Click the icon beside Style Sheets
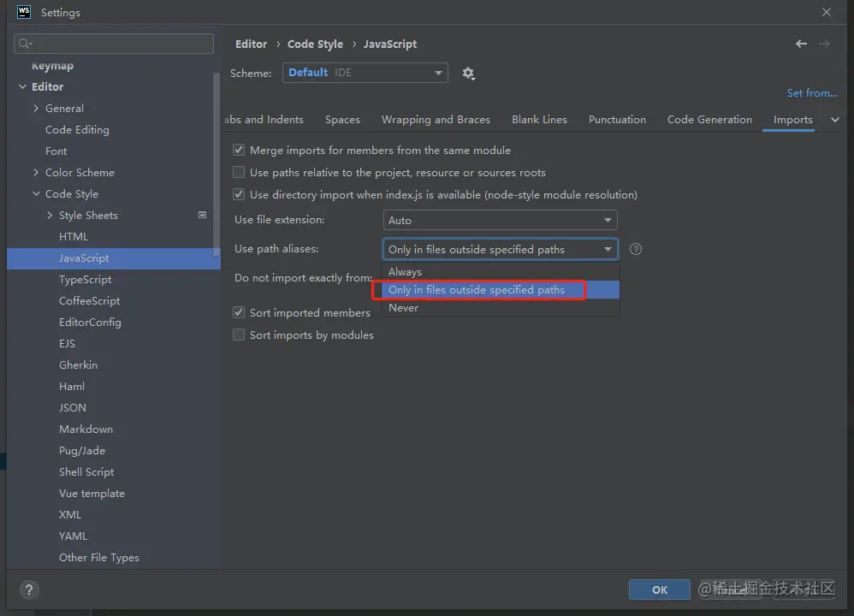The image size is (854, 616). 203,215
